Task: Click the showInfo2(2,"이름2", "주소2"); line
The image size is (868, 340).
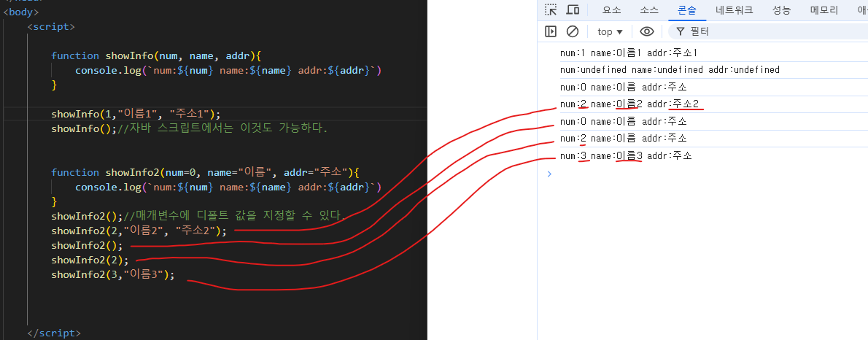Action: tap(139, 231)
